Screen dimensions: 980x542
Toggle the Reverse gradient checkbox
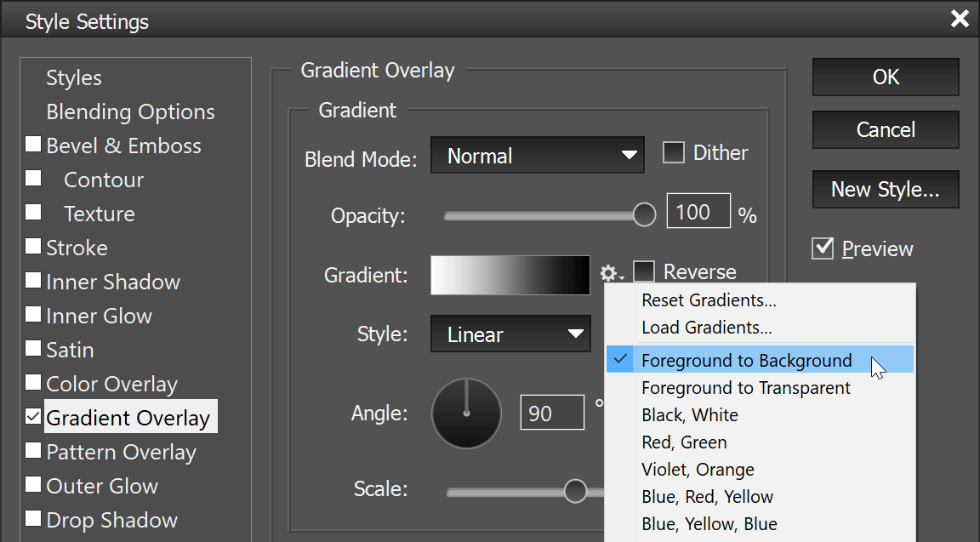click(x=645, y=272)
